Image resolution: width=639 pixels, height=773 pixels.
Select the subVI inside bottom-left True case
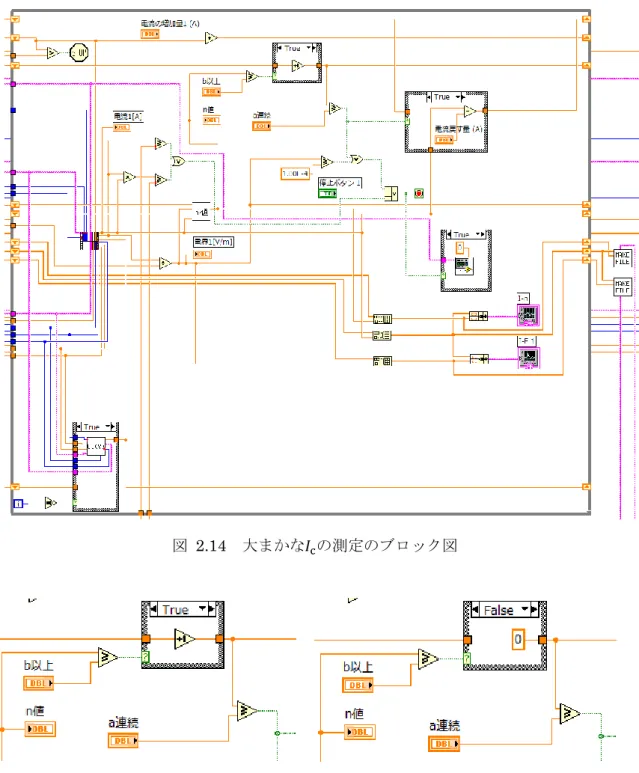click(96, 446)
